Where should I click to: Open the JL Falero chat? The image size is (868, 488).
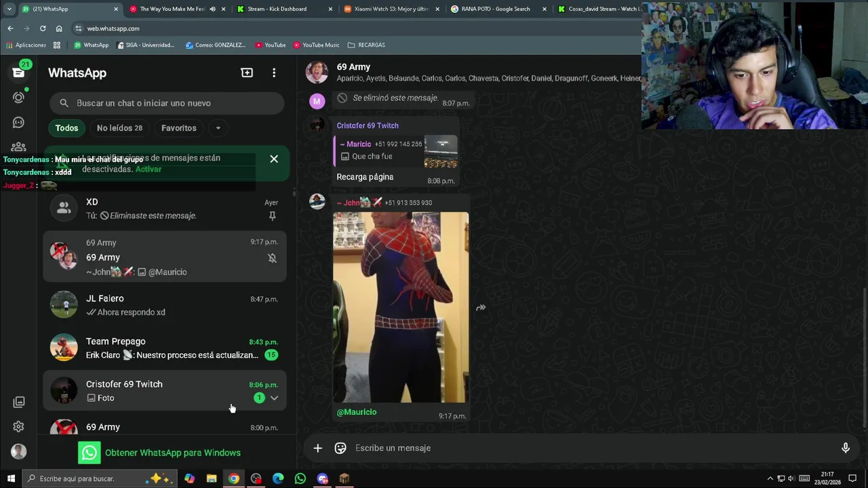coord(165,305)
